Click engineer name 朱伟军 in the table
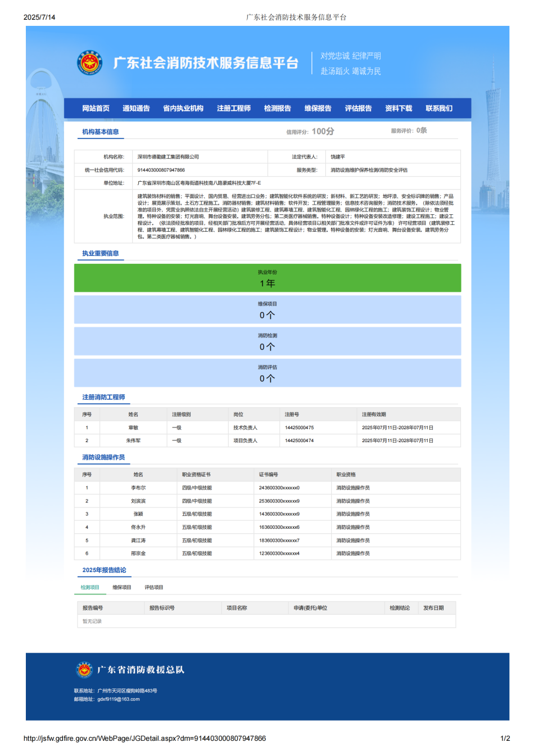Screen dimensions: 534x756 point(133,440)
